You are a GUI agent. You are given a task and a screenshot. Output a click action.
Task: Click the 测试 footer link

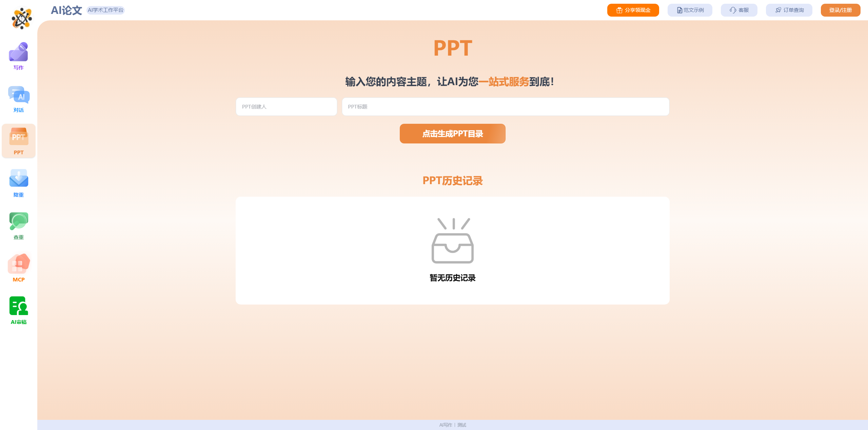tap(462, 425)
